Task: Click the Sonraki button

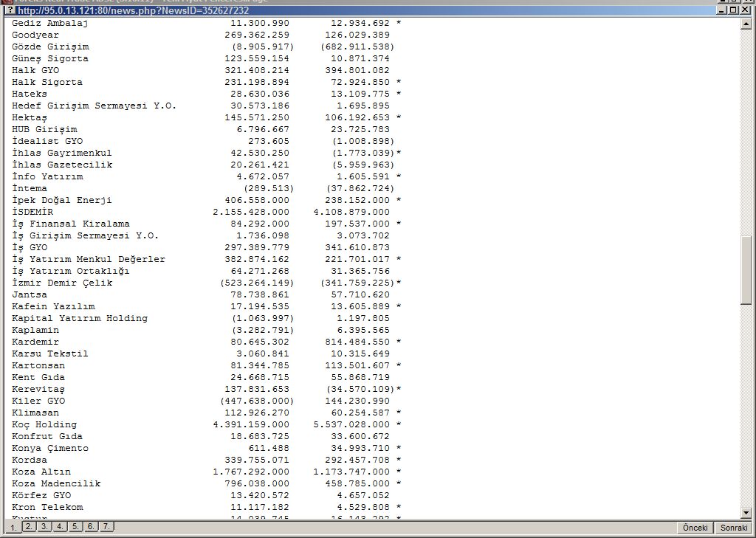Action: click(x=734, y=528)
